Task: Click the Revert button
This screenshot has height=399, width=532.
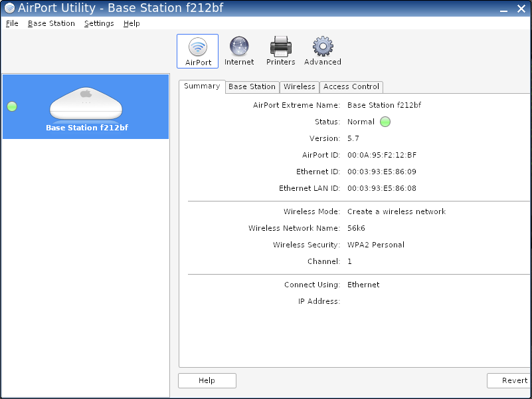Action: click(511, 381)
